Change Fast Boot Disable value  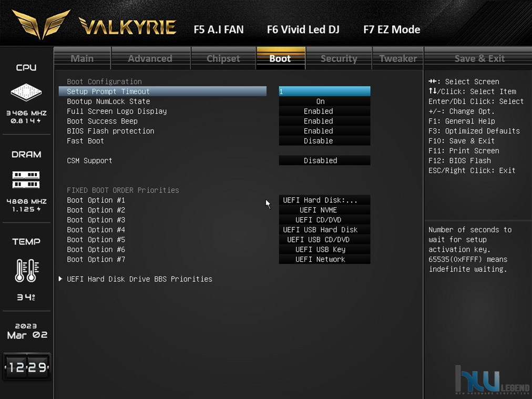325,140
